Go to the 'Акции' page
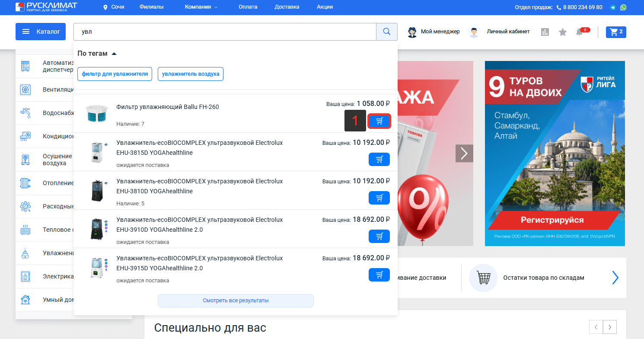 [325, 7]
